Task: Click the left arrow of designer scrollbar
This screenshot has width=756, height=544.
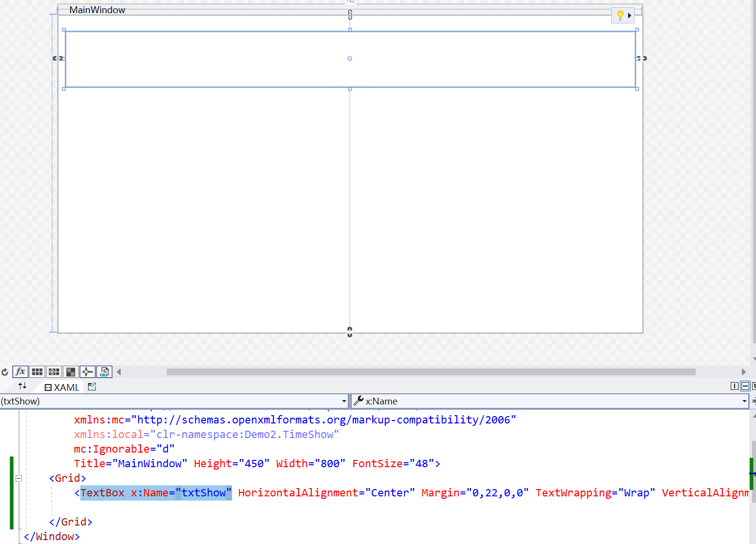Action: click(x=119, y=372)
